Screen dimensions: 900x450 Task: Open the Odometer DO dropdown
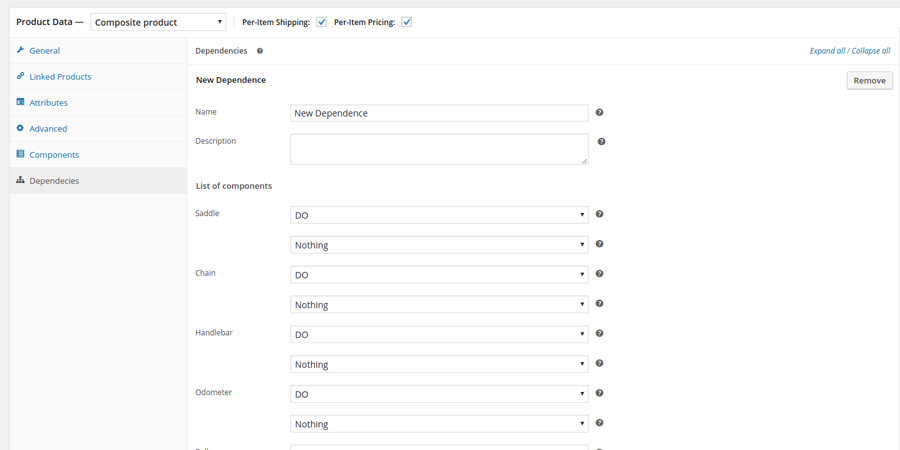(x=439, y=394)
